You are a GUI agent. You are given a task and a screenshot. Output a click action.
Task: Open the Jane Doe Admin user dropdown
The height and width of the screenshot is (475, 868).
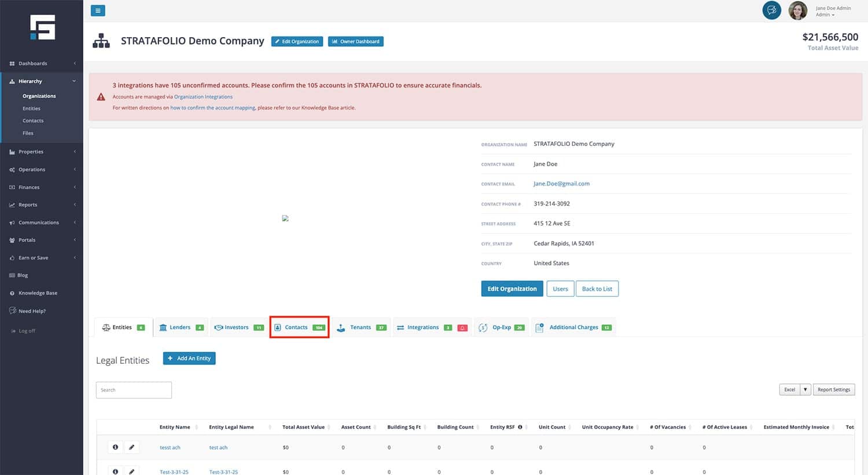coord(833,11)
